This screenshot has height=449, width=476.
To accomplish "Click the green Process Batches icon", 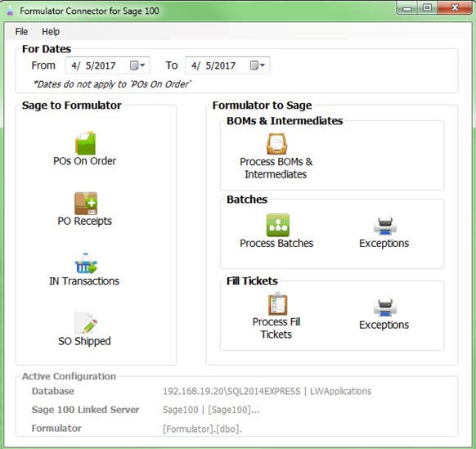I will point(278,225).
